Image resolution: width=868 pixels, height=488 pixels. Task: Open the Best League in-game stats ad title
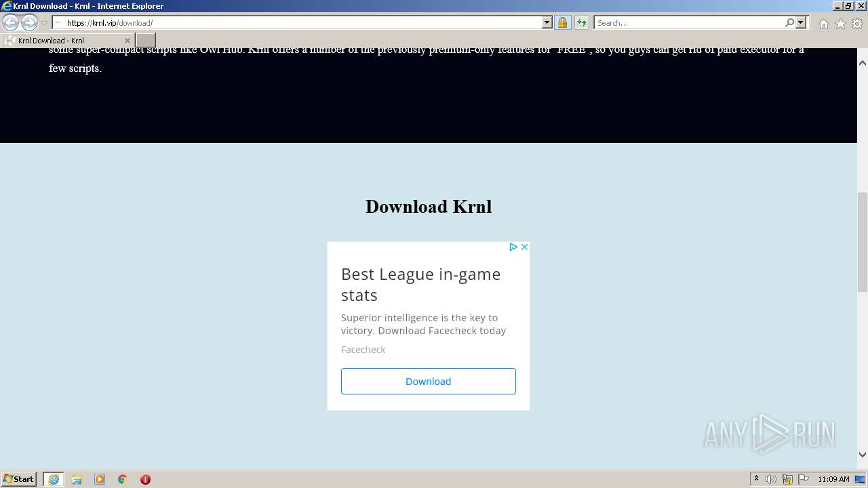tap(420, 285)
